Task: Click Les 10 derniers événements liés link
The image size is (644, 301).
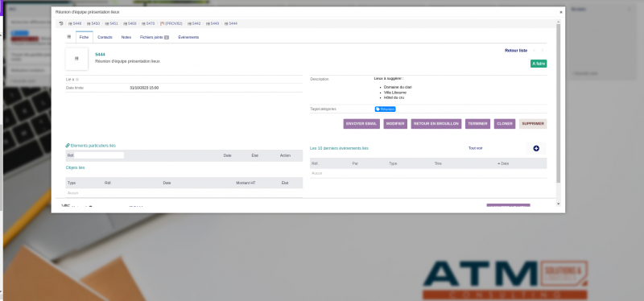Action: (x=339, y=148)
